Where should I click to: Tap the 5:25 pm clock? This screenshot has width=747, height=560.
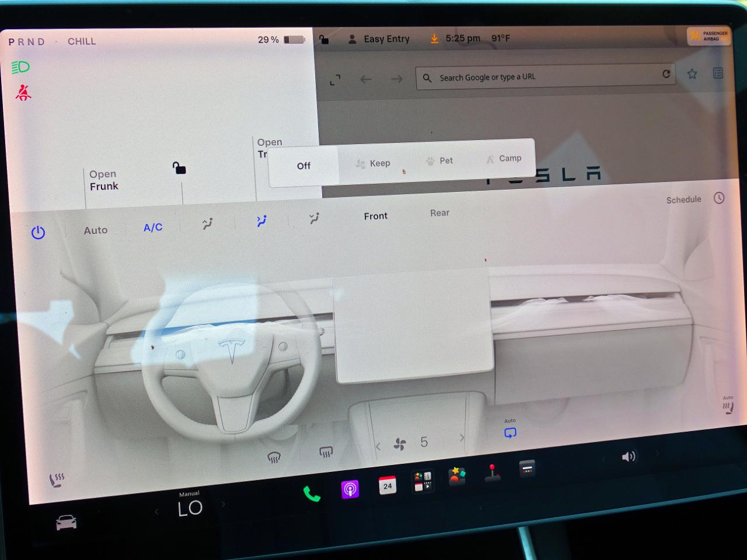point(463,38)
